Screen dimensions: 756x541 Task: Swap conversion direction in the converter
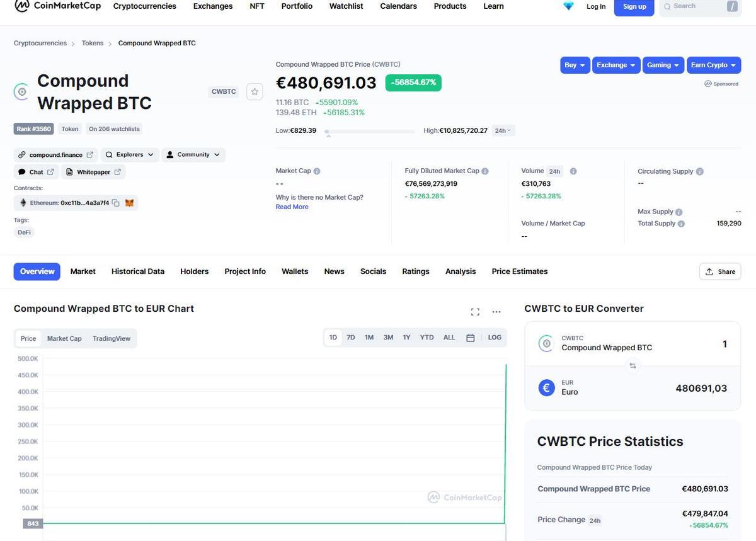632,365
